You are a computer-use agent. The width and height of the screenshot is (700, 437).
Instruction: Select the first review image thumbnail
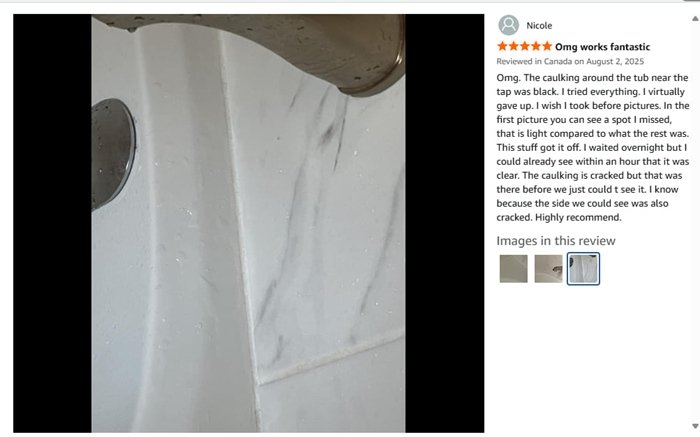513,269
